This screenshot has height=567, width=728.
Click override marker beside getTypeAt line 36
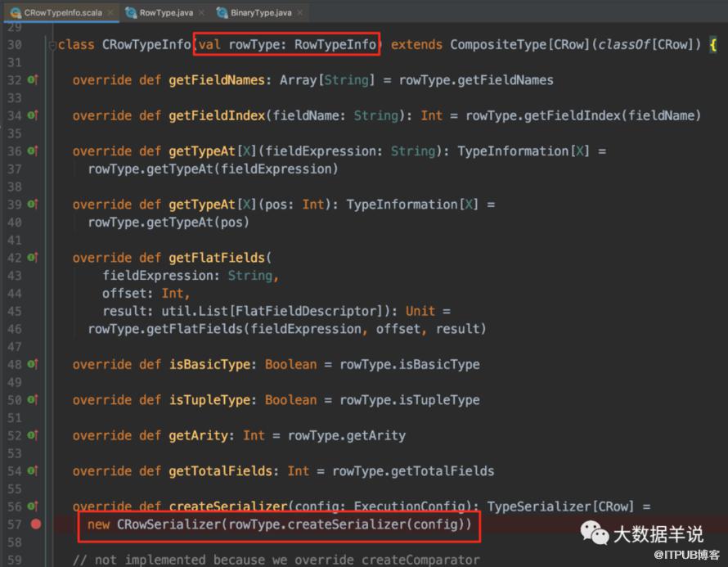(x=33, y=151)
